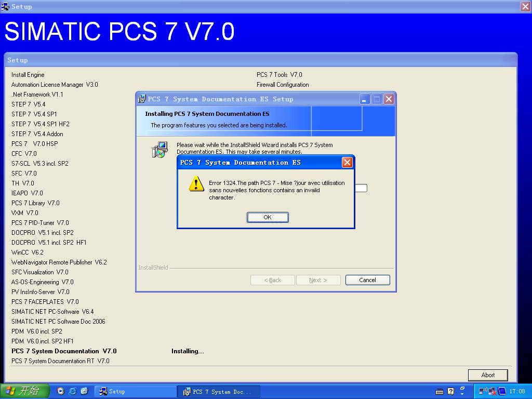This screenshot has width=532, height=399.
Task: Select 'Install Engine' in component list
Action: coord(28,75)
